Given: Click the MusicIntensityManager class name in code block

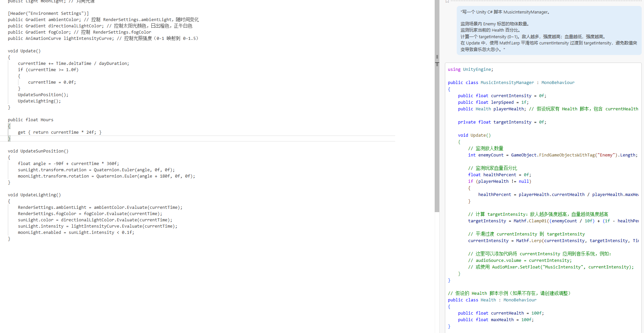Looking at the screenshot, I should (507, 83).
